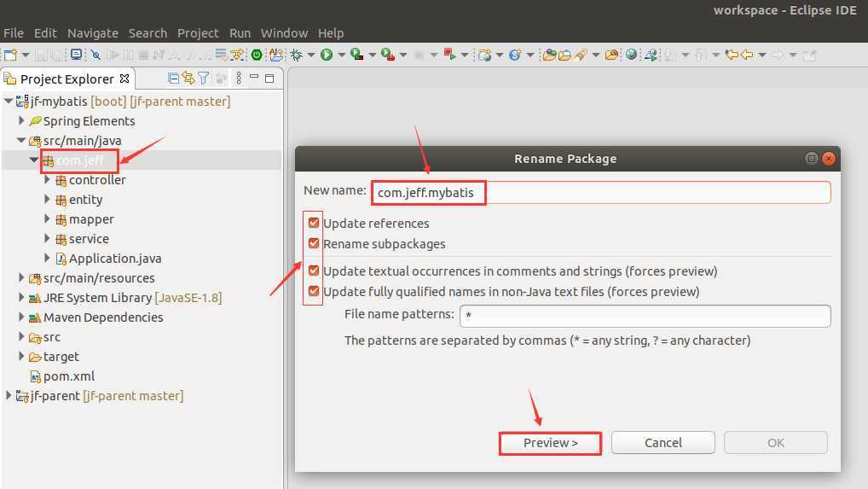Open the Window menu
Screen dimensions: 868x489
point(284,33)
